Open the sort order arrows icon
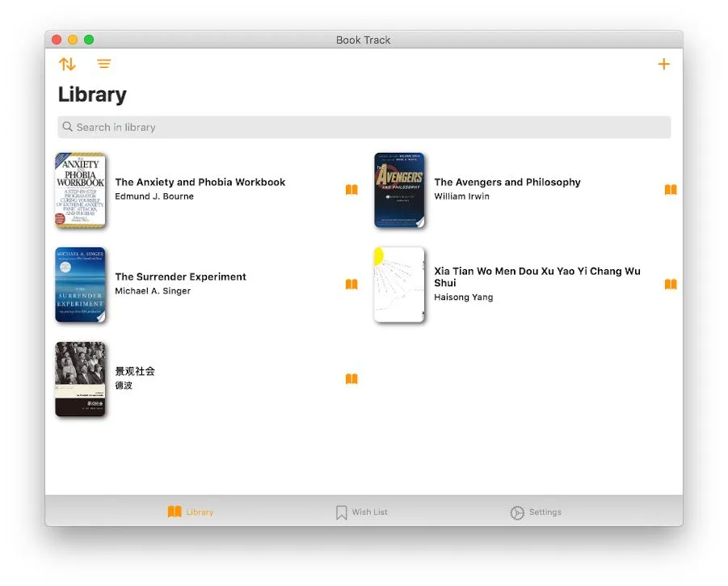 [x=67, y=64]
